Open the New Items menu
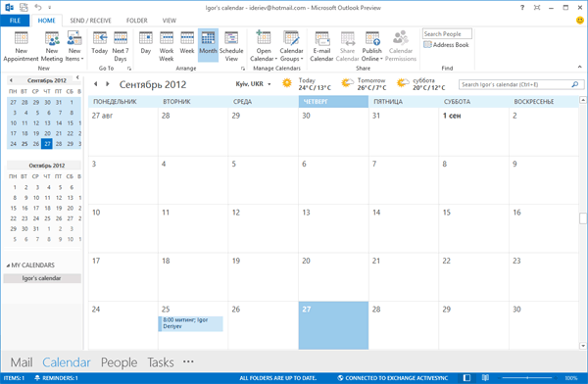Image resolution: width=588 pixels, height=384 pixels. point(74,46)
